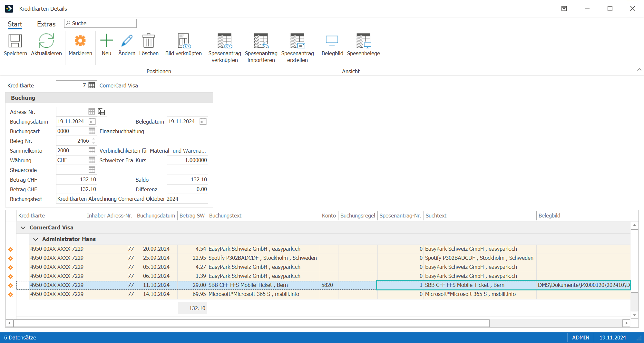Image resolution: width=644 pixels, height=343 pixels.
Task: Toggle mark on the SBB CFF row
Action: (x=11, y=286)
